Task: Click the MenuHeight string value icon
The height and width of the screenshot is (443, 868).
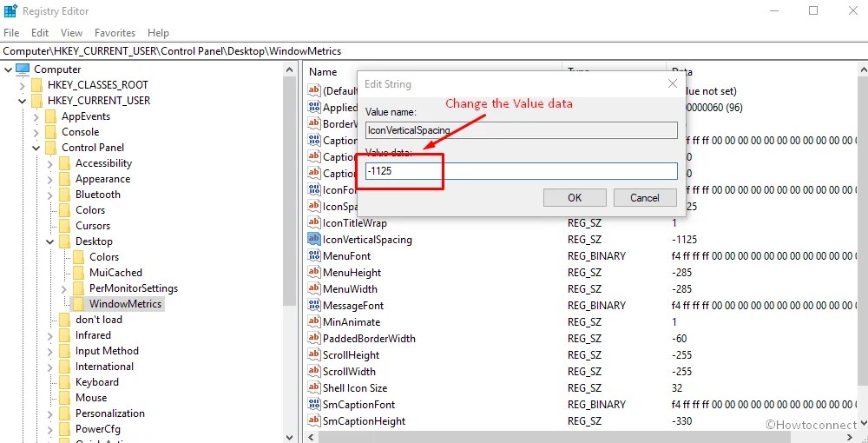Action: tap(314, 273)
